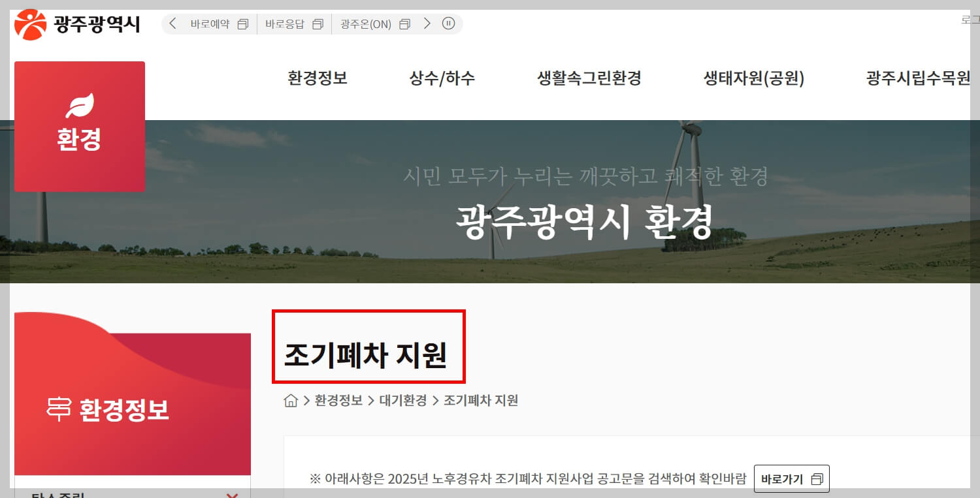The width and height of the screenshot is (980, 498).
Task: Click new-window icon beside 바로응답
Action: pos(318,24)
